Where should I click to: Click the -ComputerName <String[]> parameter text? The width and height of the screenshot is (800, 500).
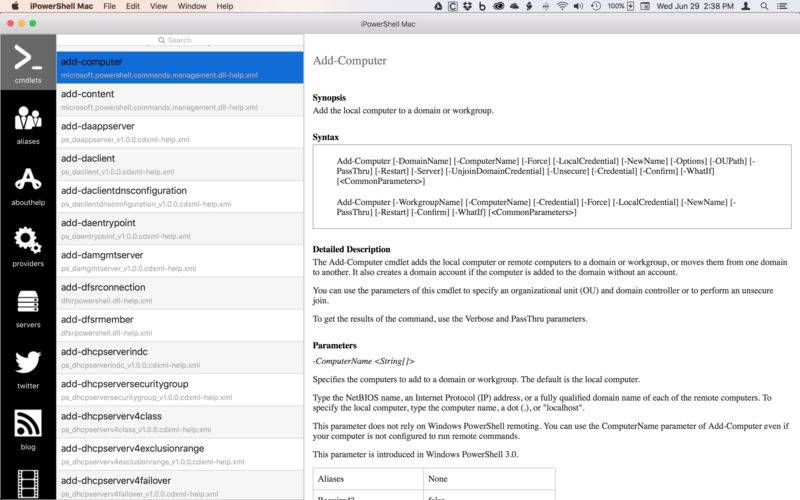pos(363,361)
